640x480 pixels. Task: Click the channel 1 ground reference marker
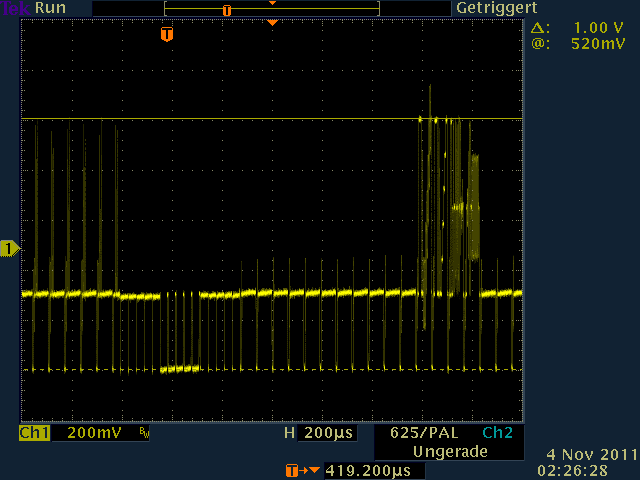pos(10,248)
